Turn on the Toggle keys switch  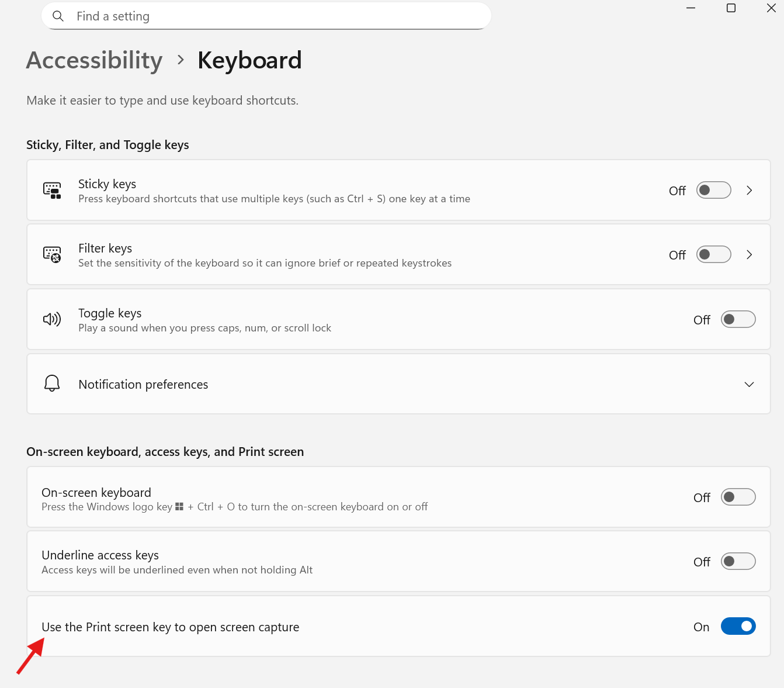pos(738,319)
